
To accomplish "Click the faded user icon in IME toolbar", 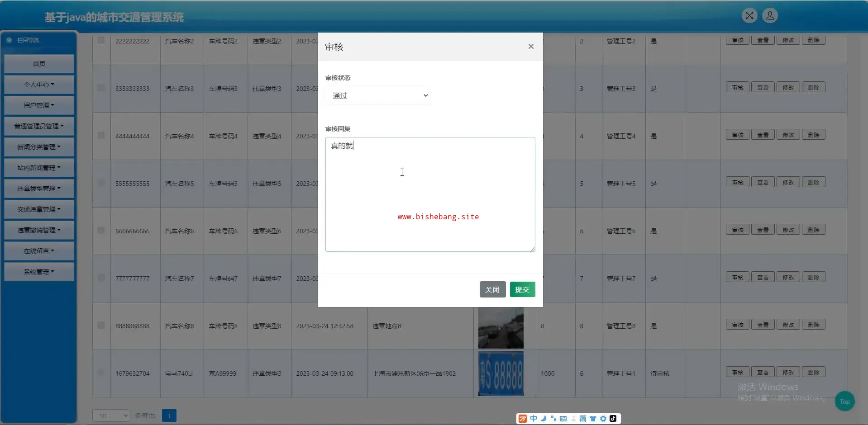I will (x=573, y=419).
